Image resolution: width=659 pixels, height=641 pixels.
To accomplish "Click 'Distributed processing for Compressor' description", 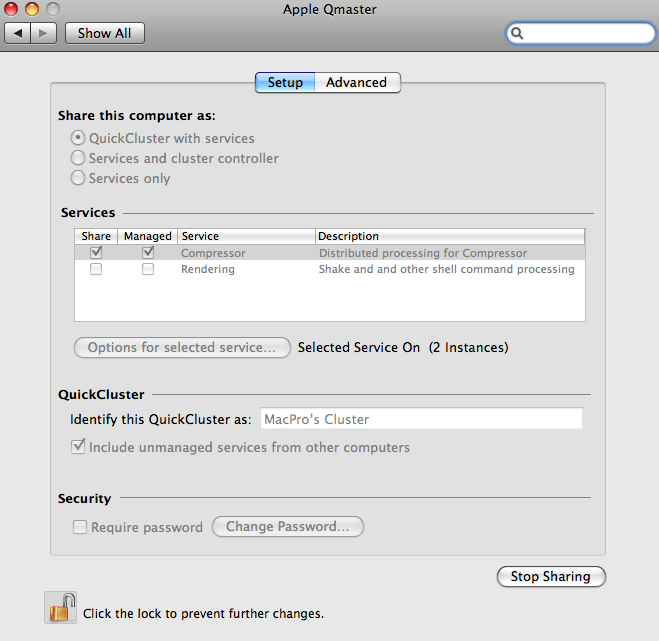I will [423, 253].
